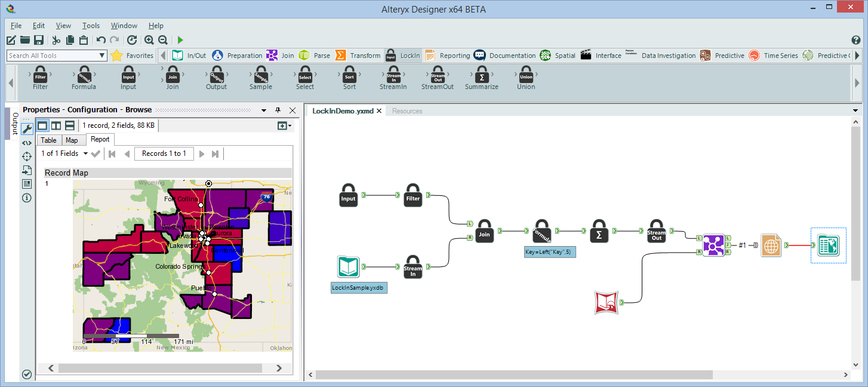This screenshot has height=387, width=868.
Task: Select the Browse tool node on the canvas
Action: (x=828, y=245)
